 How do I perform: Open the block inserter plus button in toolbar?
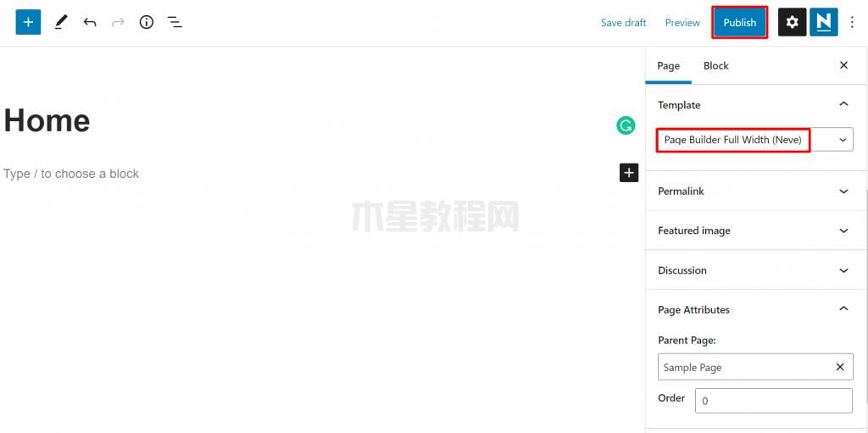(28, 22)
